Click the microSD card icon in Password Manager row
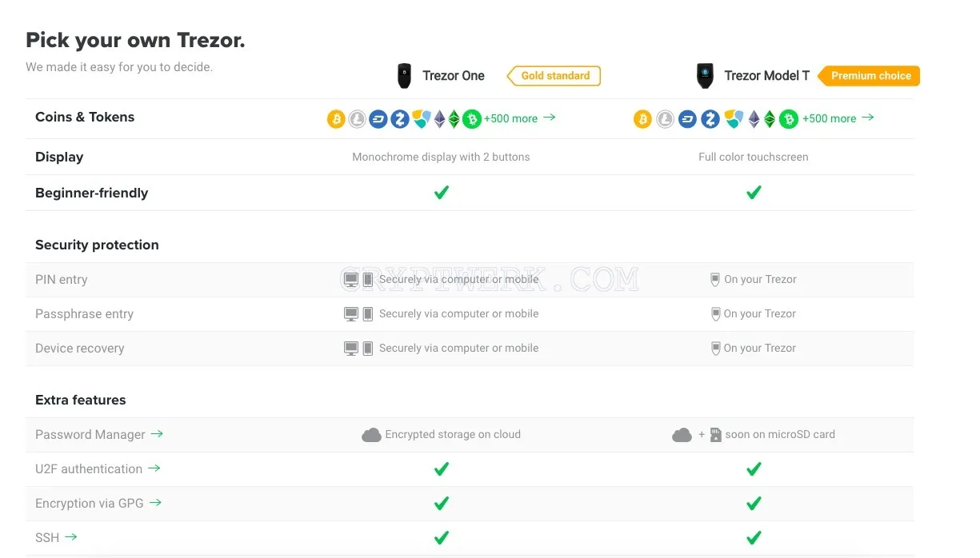Image resolution: width=980 pixels, height=558 pixels. point(715,435)
